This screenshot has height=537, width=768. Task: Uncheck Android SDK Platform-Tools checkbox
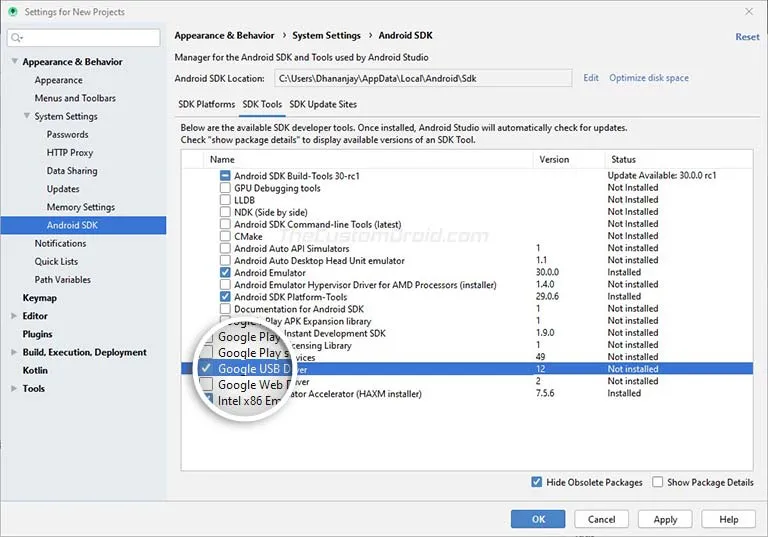coord(225,296)
